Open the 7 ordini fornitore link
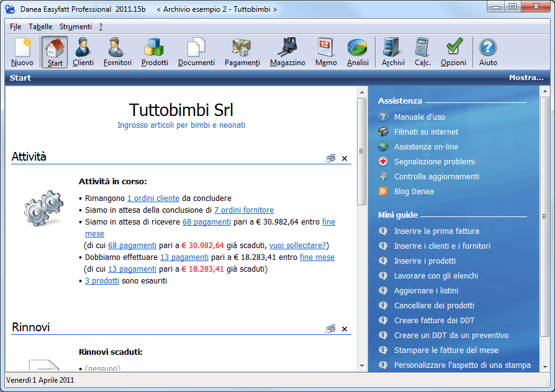Screen dimensions: 555x392 244,210
